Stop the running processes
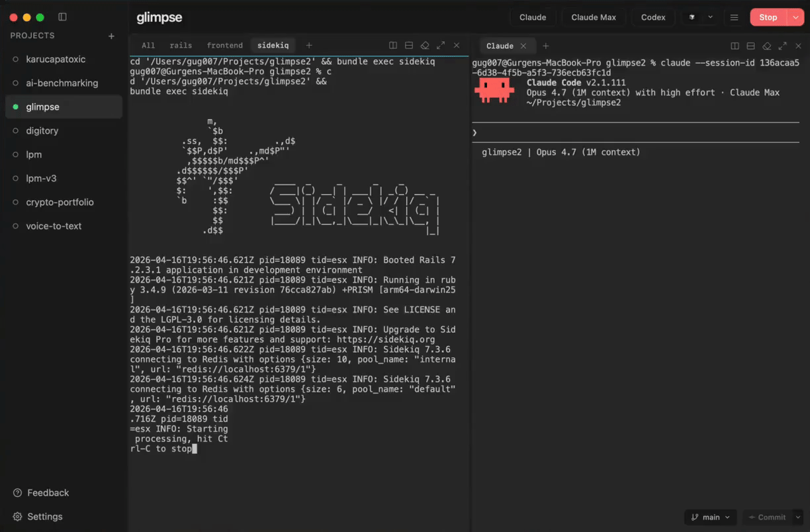This screenshot has height=532, width=810. point(768,17)
